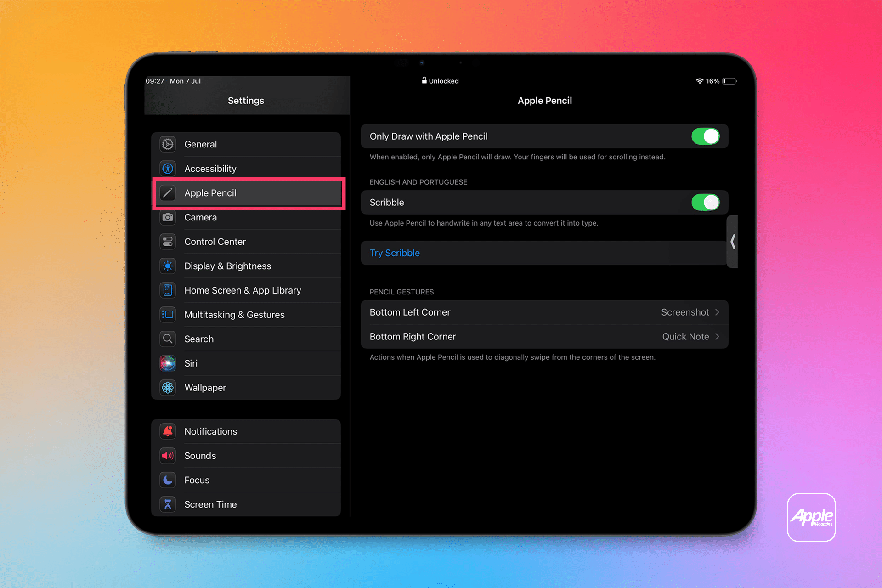Click the Notifications bell icon

tap(168, 431)
